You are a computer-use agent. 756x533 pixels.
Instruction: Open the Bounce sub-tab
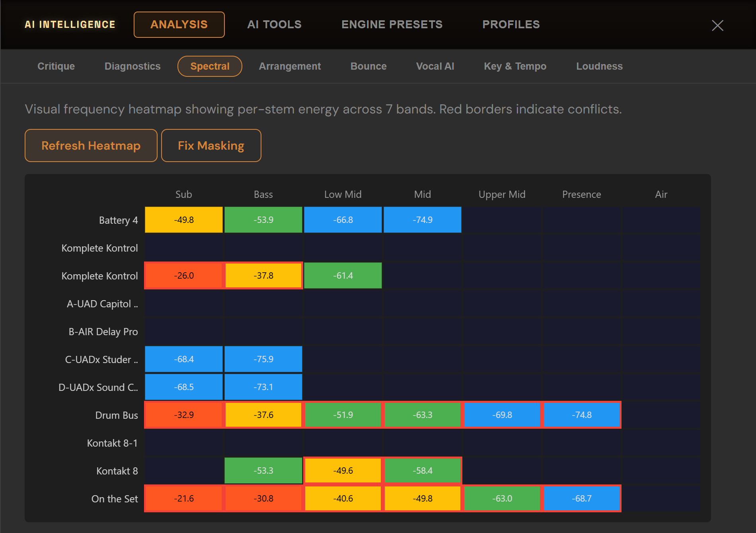(368, 66)
